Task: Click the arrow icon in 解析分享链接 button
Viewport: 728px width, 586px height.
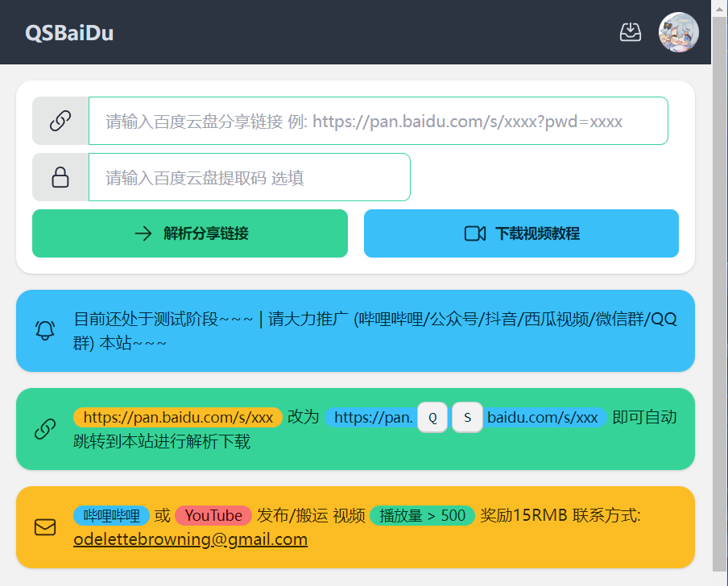Action: click(x=143, y=233)
